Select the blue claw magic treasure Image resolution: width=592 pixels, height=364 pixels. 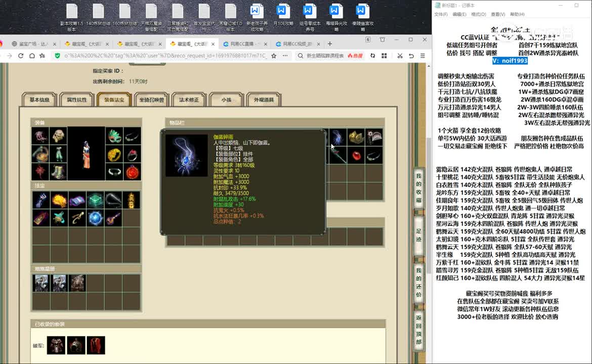click(x=40, y=200)
